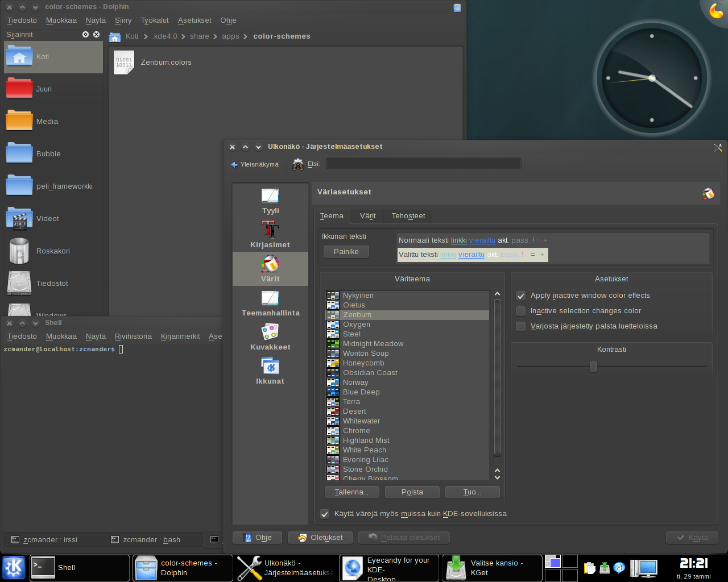Click the binoculars search icon

click(298, 164)
